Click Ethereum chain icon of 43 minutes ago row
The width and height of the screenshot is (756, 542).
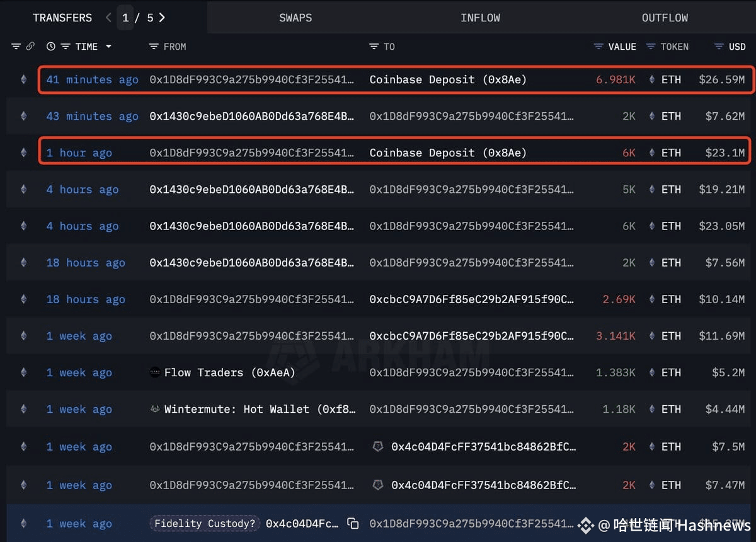pyautogui.click(x=24, y=116)
